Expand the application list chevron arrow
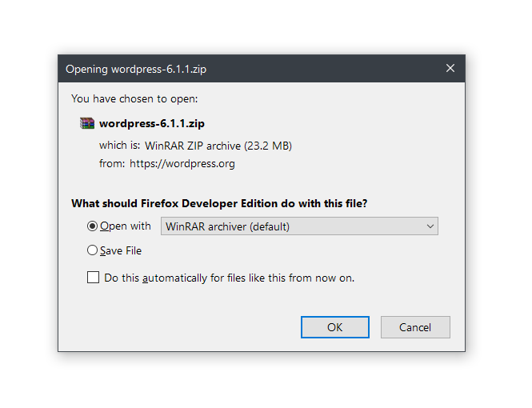Image resolution: width=532 pixels, height=408 pixels. pyautogui.click(x=430, y=226)
